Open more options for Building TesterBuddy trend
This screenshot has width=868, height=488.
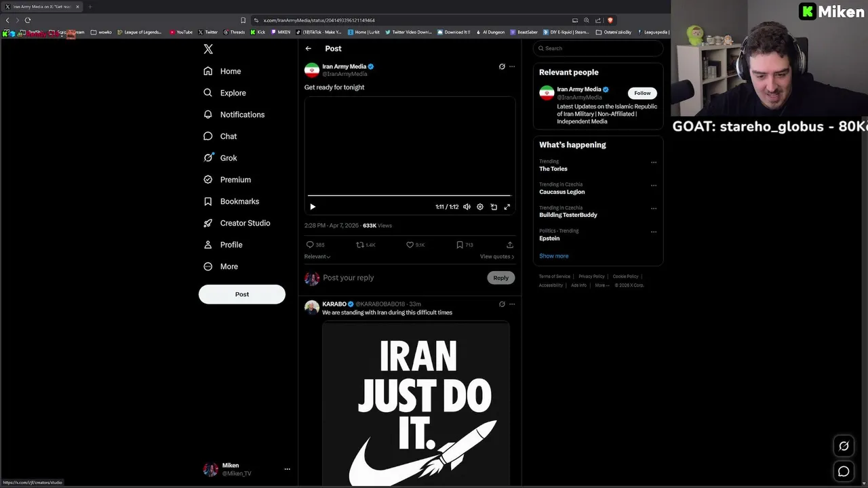[654, 209]
